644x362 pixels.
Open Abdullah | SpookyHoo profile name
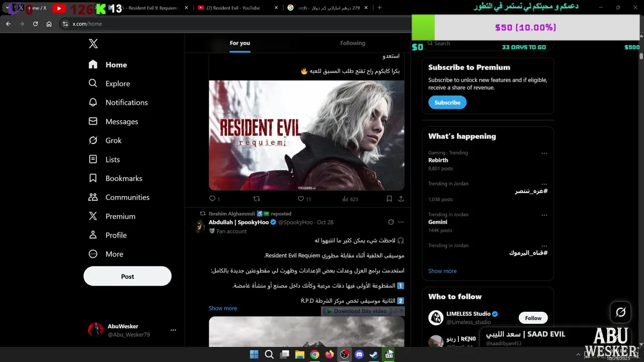[x=238, y=222]
